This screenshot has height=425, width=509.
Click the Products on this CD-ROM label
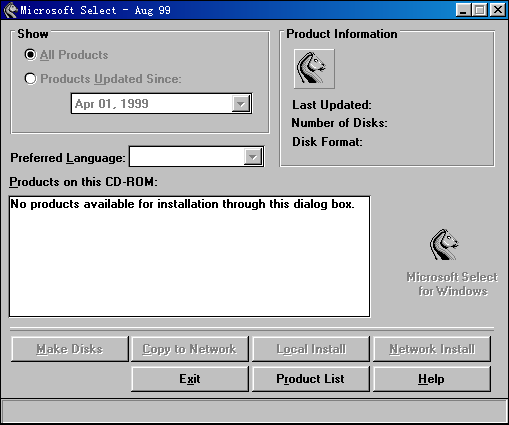83,182
